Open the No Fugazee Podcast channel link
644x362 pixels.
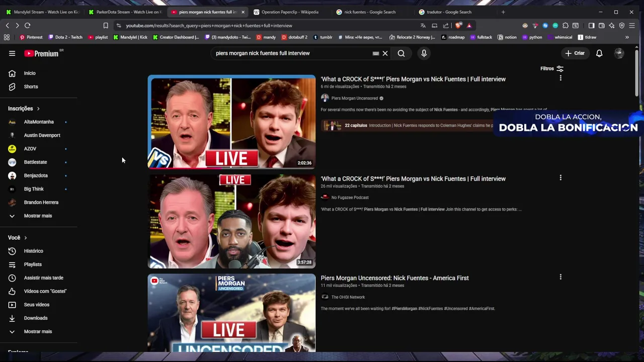[x=350, y=198]
